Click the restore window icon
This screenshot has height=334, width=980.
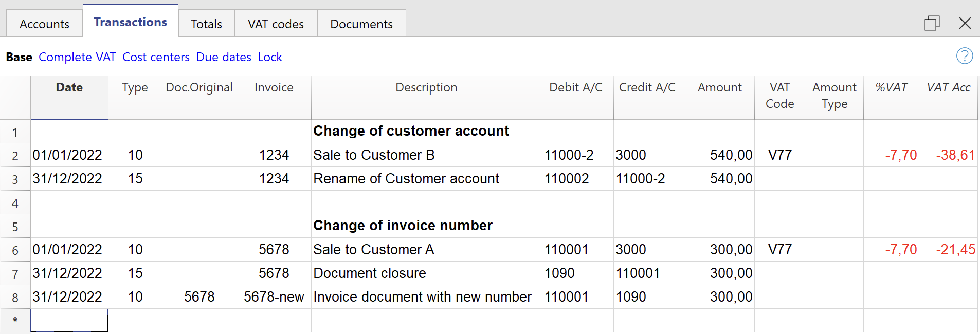tap(932, 23)
